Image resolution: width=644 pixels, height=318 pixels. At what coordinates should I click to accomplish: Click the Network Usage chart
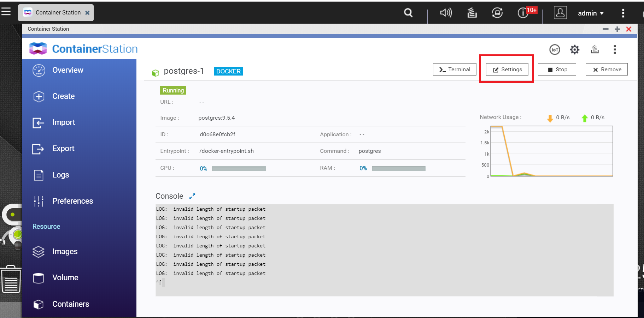551,151
